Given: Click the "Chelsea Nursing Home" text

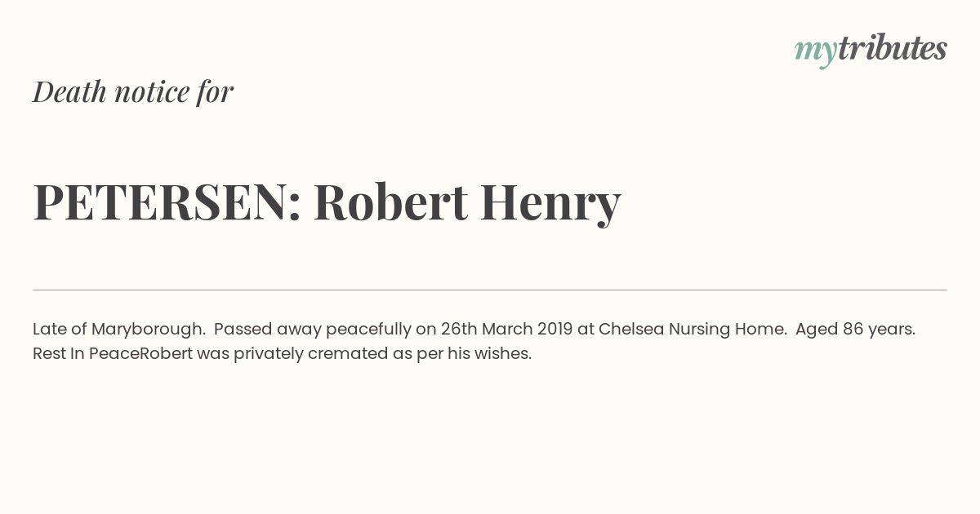Looking at the screenshot, I should point(693,329).
